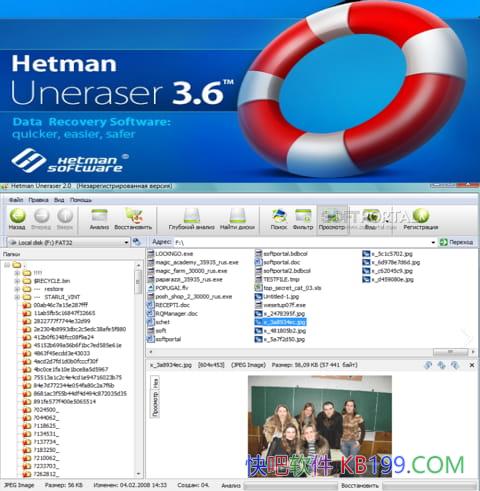Image resolution: width=480 pixels, height=491 pixels.
Task: Click the Восстановить button in status bar
Action: point(360,486)
